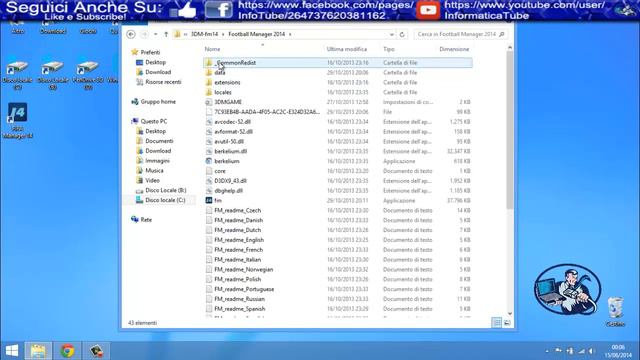Expand address bar history dropdown

(391, 34)
